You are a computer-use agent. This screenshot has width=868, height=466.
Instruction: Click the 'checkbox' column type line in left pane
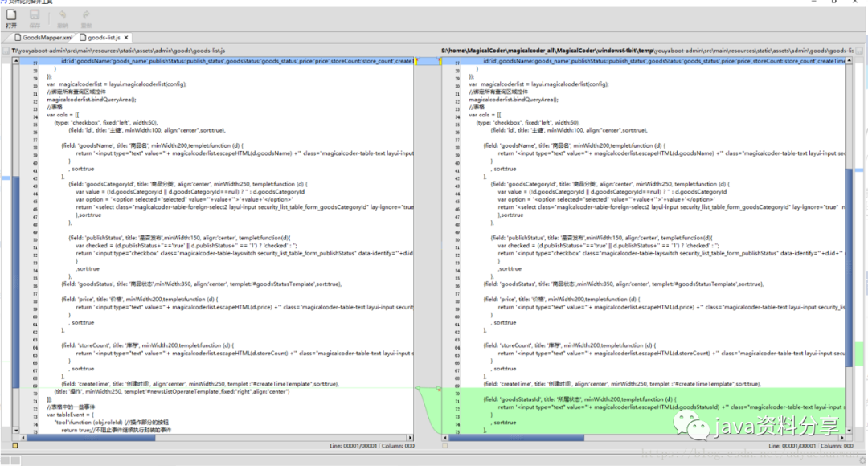coord(106,122)
